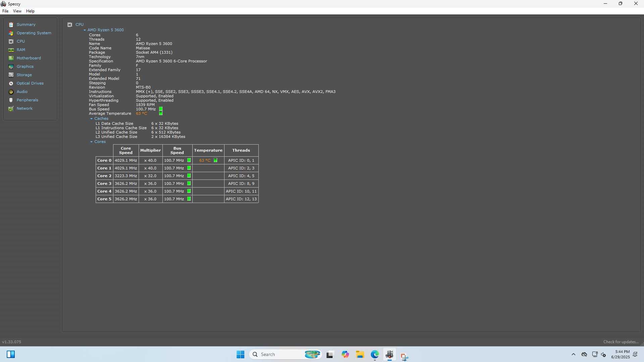Click the Matisse code name value

(143, 48)
